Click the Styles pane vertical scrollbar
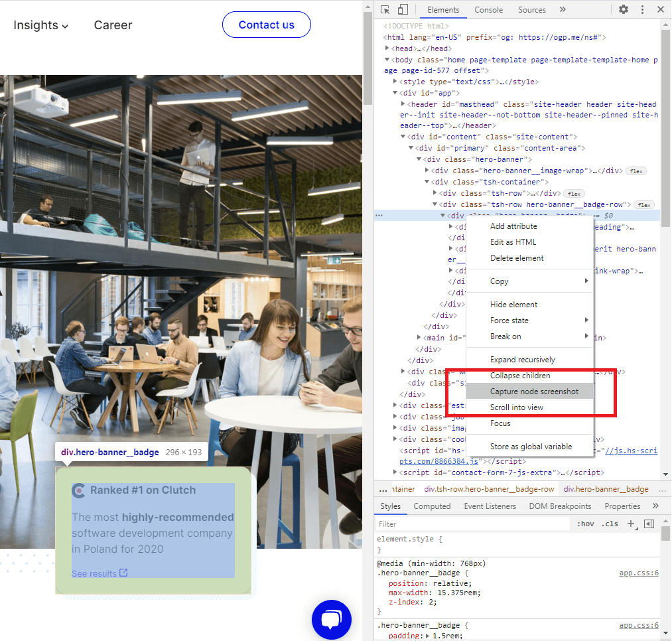Image resolution: width=672 pixels, height=641 pixels. [665, 534]
